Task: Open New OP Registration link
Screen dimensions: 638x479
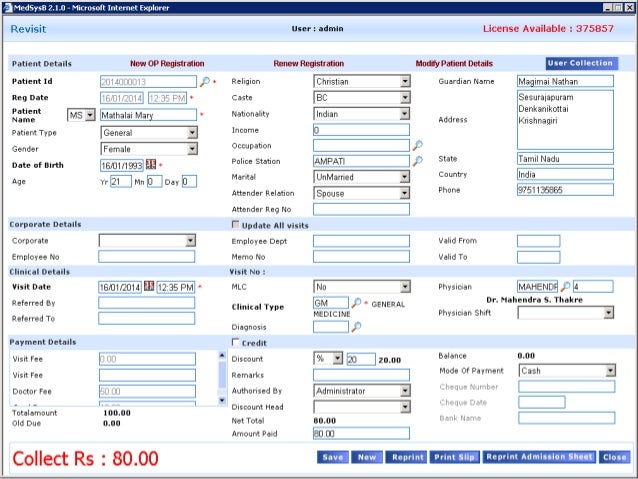Action: click(x=167, y=63)
